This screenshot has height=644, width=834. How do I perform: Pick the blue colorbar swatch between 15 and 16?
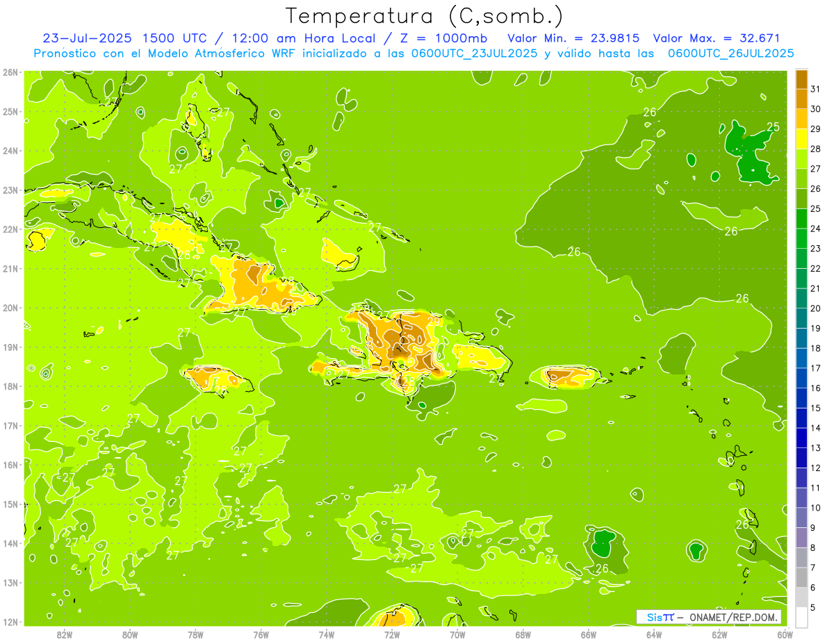click(x=801, y=397)
